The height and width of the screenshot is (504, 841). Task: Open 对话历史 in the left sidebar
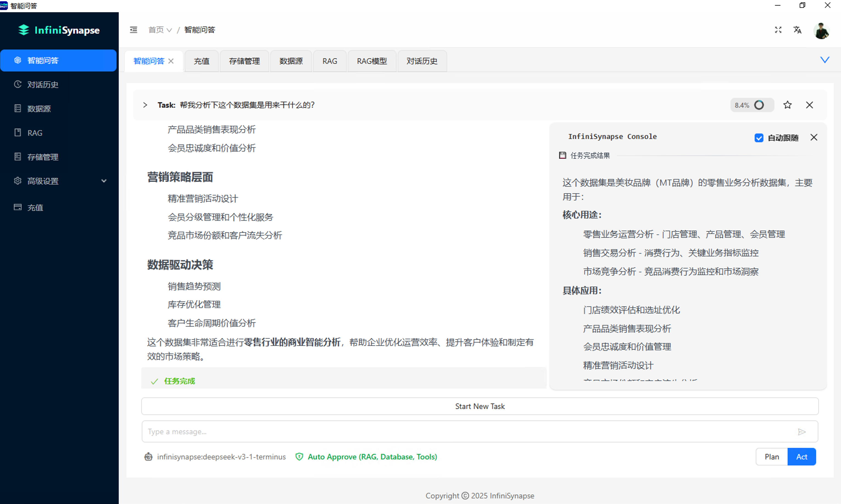[43, 85]
